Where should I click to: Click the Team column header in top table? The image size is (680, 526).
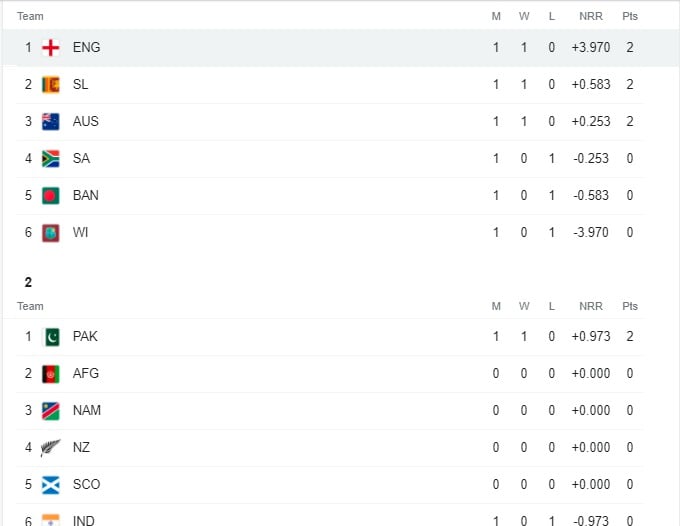[30, 17]
